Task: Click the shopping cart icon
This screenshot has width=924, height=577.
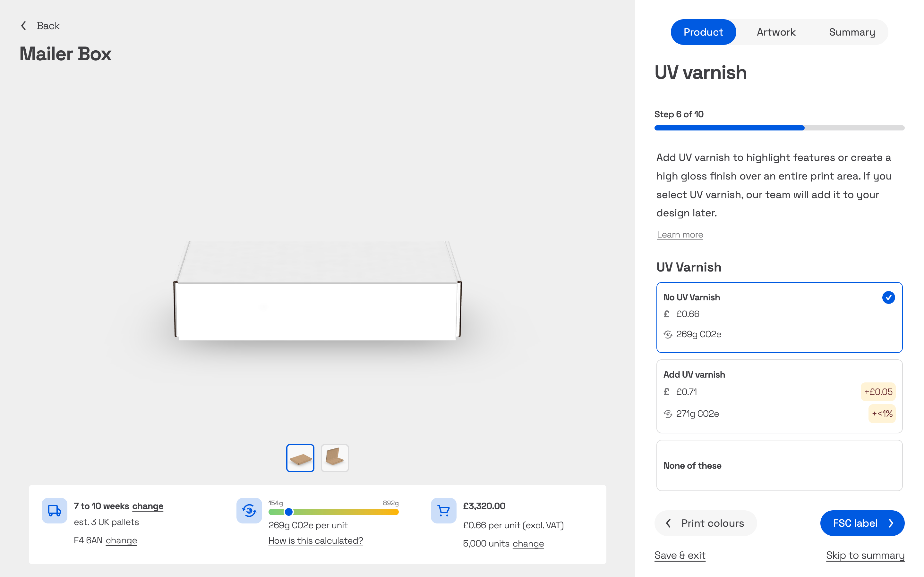Action: click(443, 510)
